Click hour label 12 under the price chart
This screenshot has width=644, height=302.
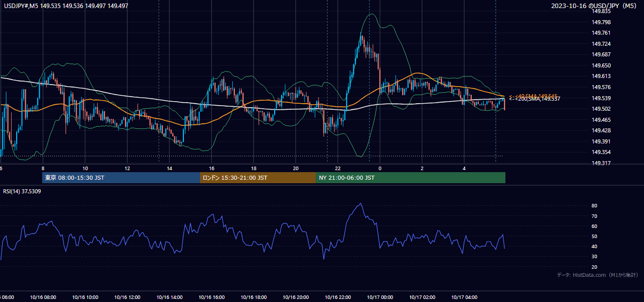127,168
